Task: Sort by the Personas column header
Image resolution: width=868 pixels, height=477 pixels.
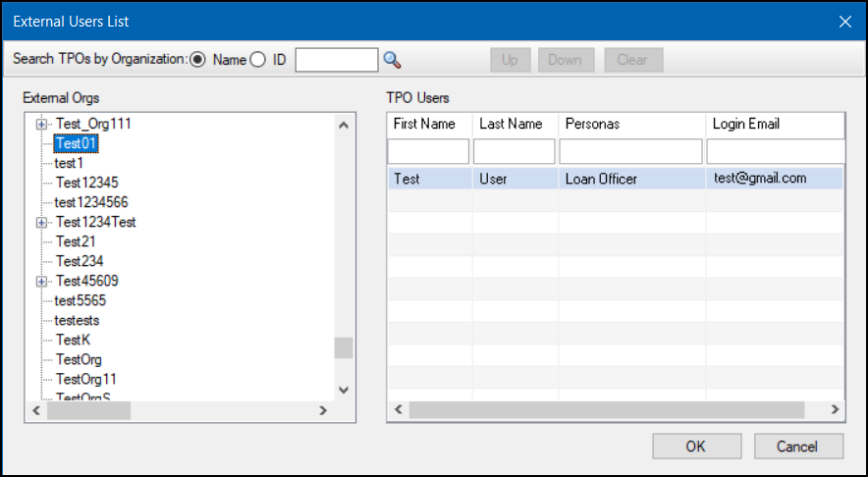Action: click(630, 125)
